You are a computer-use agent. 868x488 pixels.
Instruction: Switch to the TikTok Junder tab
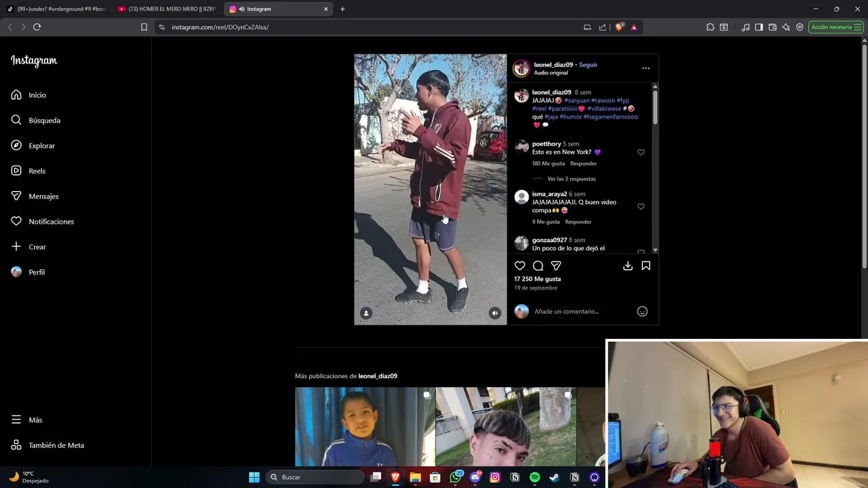[56, 9]
